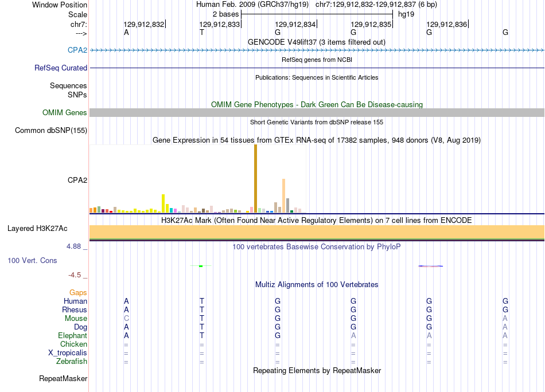Click the tallest gold bar in GTEx chart
545x392 pixels.
pyautogui.click(x=255, y=178)
